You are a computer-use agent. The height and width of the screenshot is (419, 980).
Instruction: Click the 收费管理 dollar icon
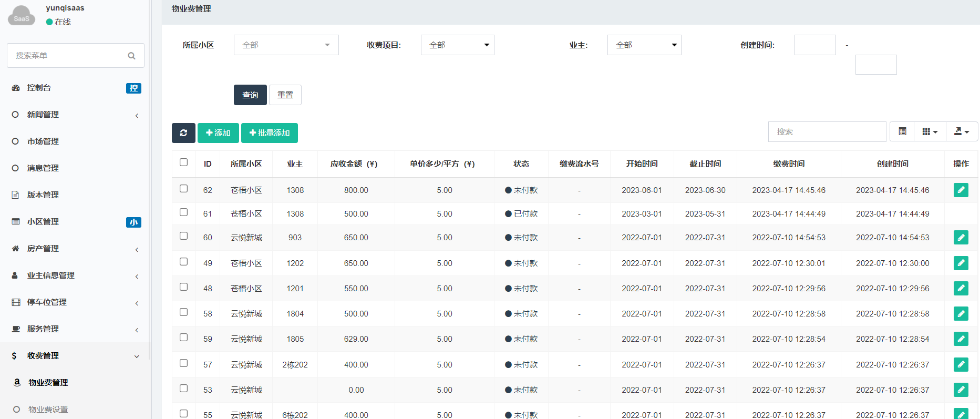click(x=14, y=355)
